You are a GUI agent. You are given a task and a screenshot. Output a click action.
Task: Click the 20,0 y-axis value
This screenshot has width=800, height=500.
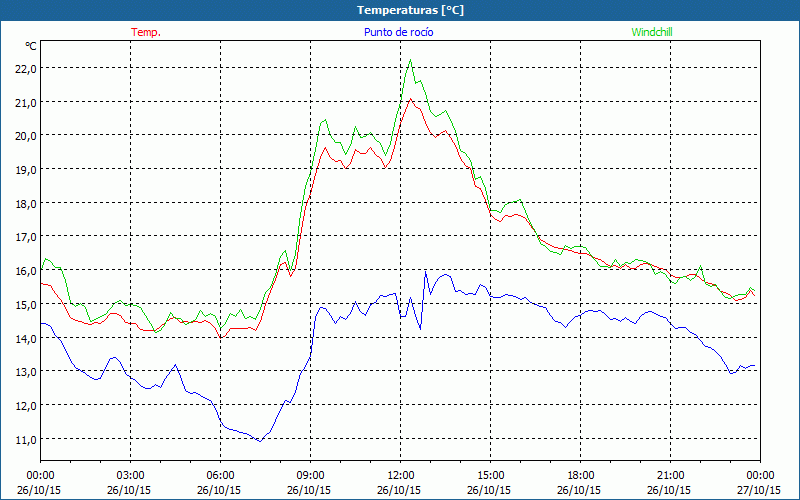[x=26, y=136]
